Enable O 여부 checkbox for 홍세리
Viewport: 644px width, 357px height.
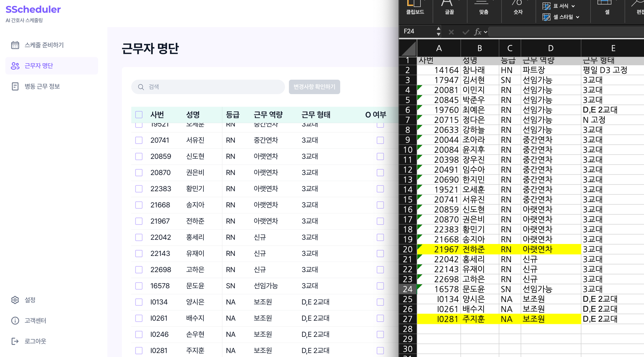coord(380,237)
